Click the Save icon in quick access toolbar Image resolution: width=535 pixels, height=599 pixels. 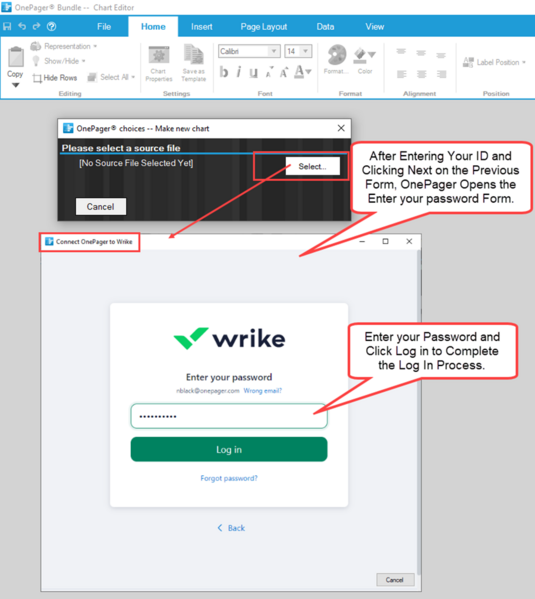[x=7, y=26]
